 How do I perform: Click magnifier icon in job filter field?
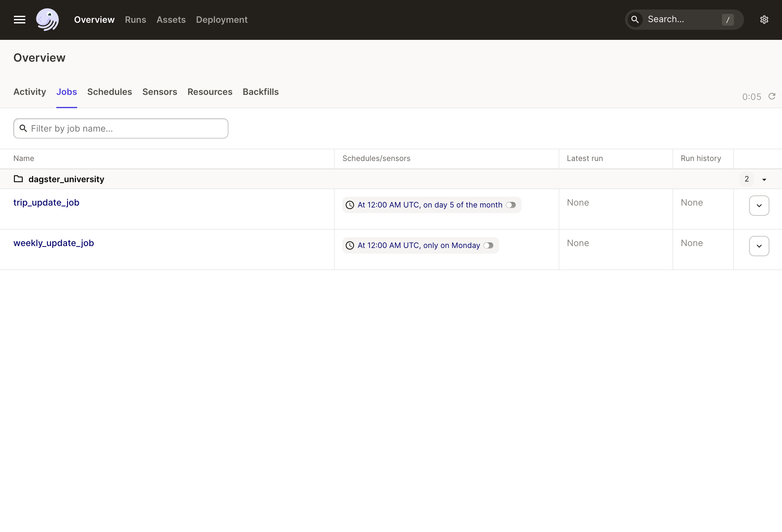click(23, 128)
